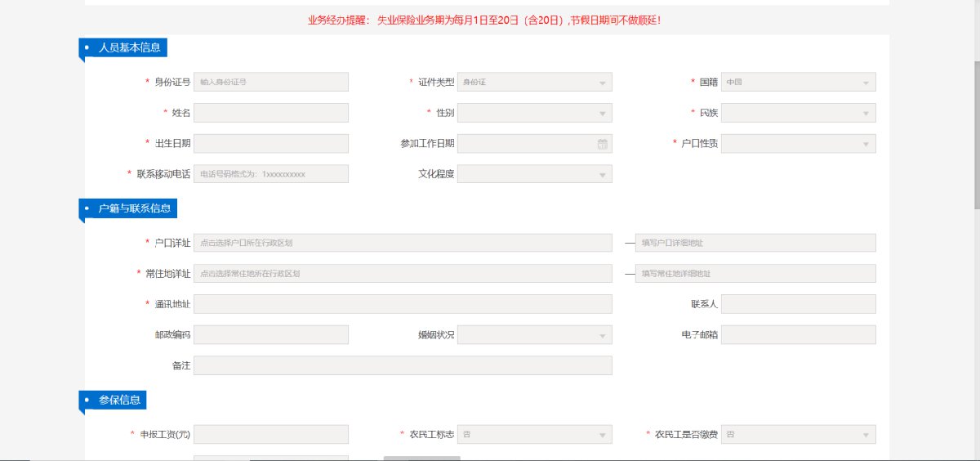This screenshot has width=980, height=461.
Task: Click the 联系移动电话 phone number field
Action: click(270, 174)
